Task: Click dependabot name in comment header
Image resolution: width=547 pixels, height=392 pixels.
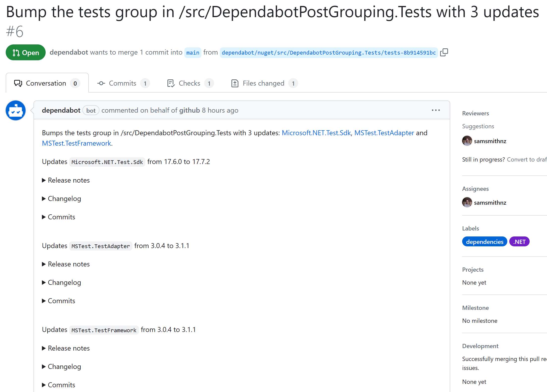Action: pyautogui.click(x=61, y=110)
